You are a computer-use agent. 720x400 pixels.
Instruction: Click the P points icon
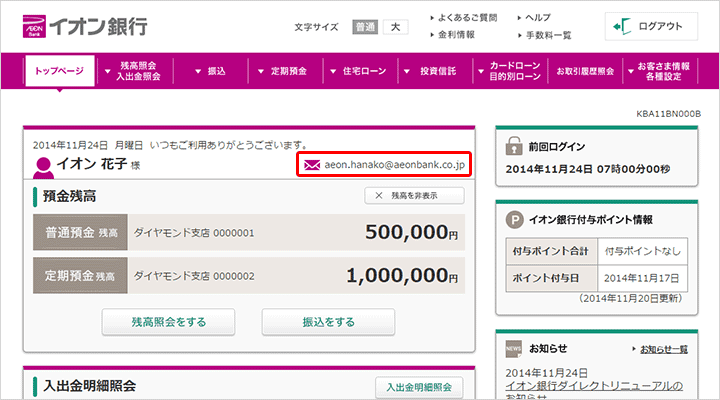(x=515, y=220)
